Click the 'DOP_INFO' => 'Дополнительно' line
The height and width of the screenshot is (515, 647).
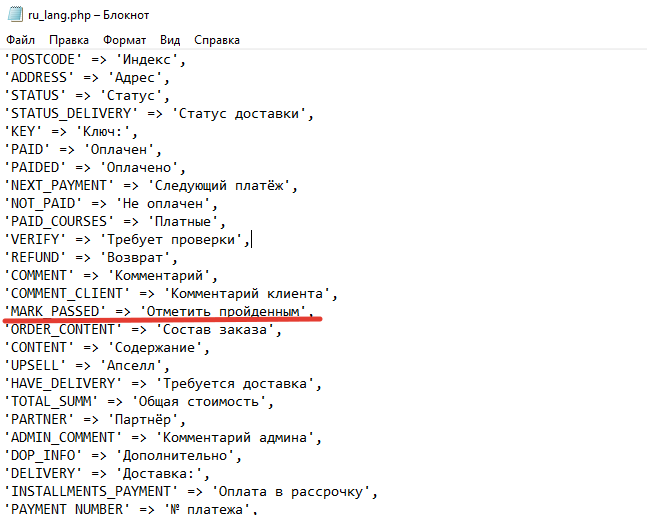click(123, 456)
